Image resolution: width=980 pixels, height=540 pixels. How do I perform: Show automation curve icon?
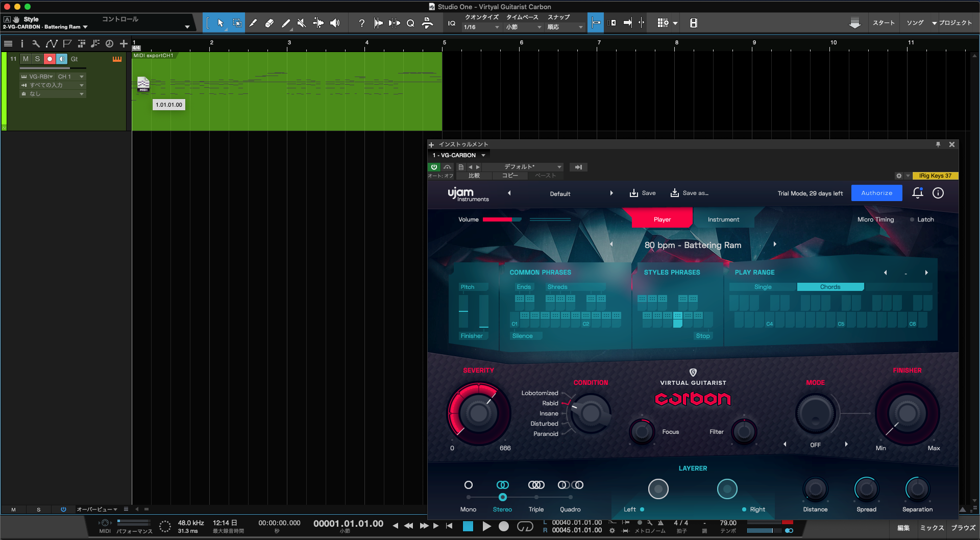(51, 44)
